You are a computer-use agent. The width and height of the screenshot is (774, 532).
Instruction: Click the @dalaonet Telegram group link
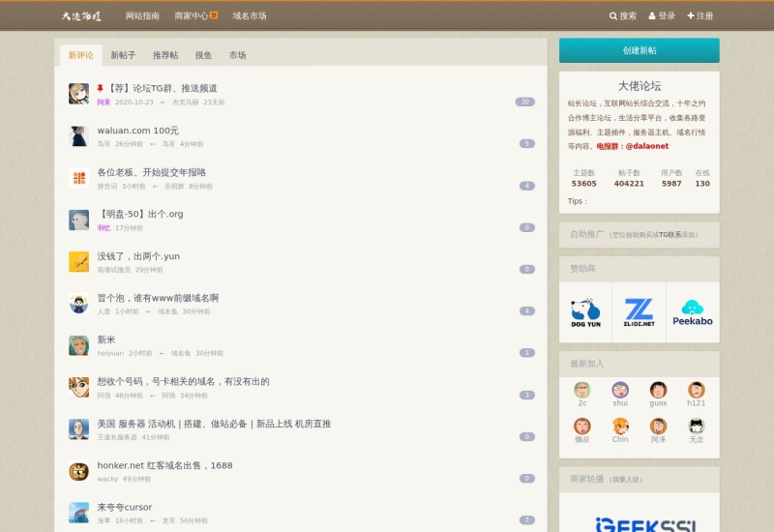coord(646,146)
